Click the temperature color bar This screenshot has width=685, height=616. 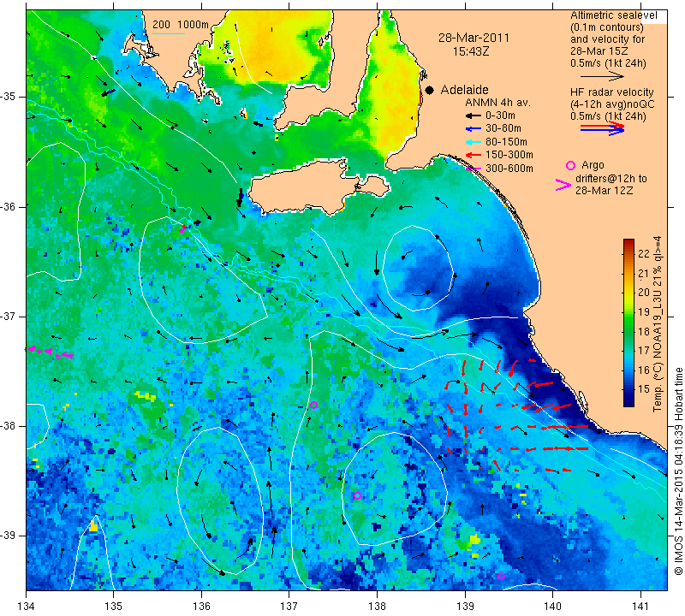click(x=628, y=323)
